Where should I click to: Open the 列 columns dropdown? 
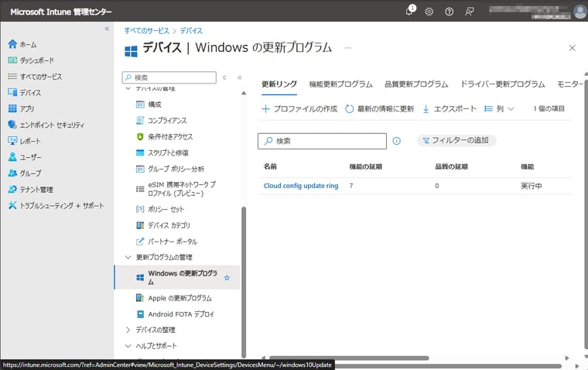coord(499,109)
